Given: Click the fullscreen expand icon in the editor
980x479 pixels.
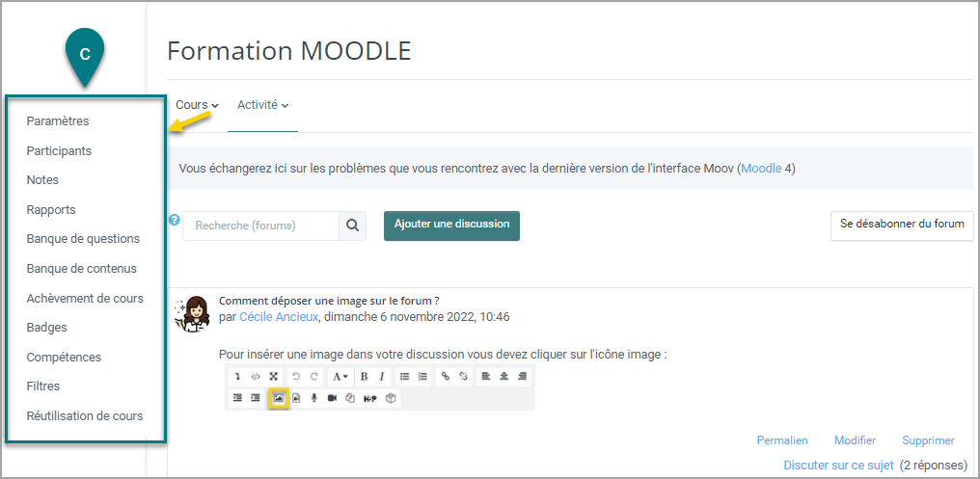Looking at the screenshot, I should (273, 377).
